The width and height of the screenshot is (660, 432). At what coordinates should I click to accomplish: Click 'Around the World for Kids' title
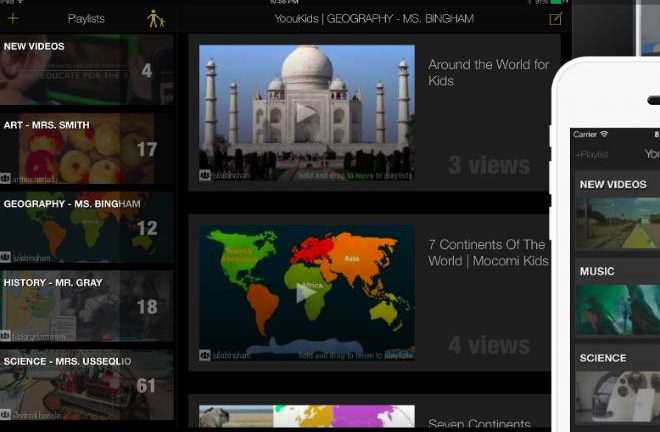click(488, 72)
